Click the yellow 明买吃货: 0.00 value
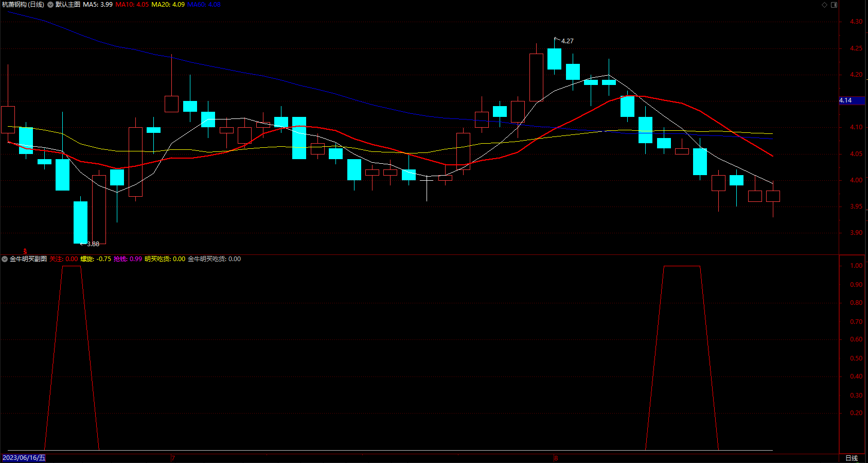Screen dimensions: 868x463 pos(165,259)
